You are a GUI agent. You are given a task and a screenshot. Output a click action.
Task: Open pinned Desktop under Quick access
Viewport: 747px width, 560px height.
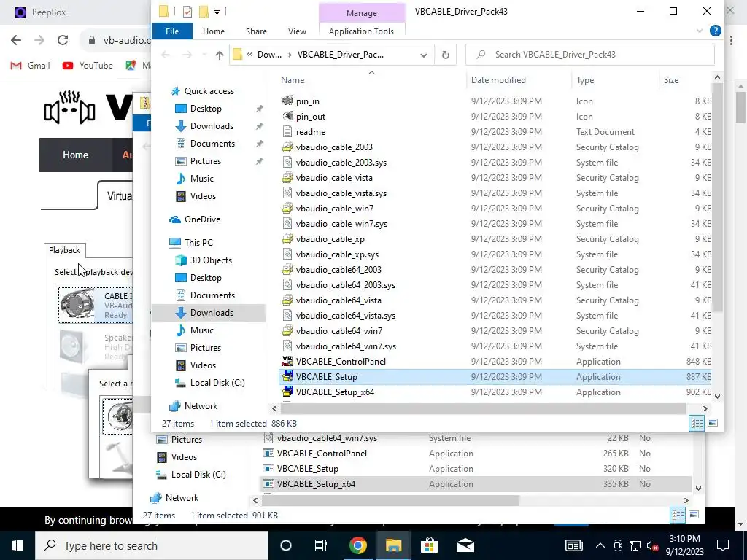(206, 109)
